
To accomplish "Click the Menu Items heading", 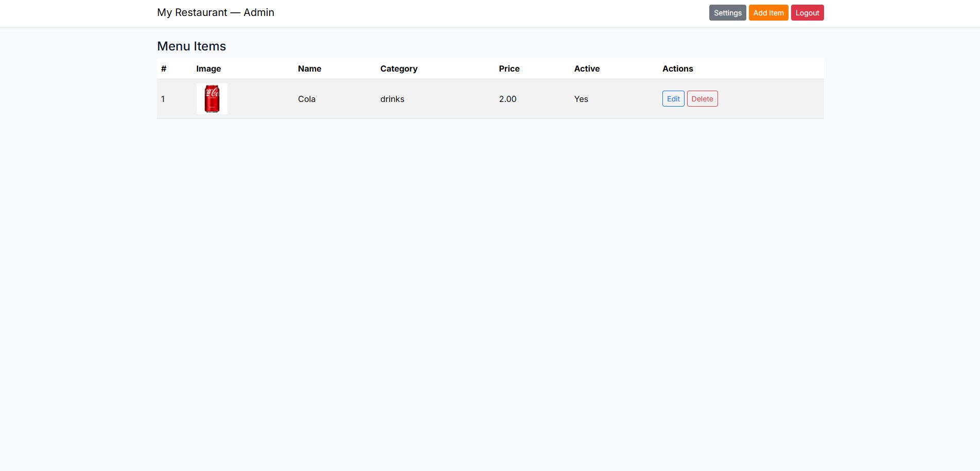I will tap(191, 46).
